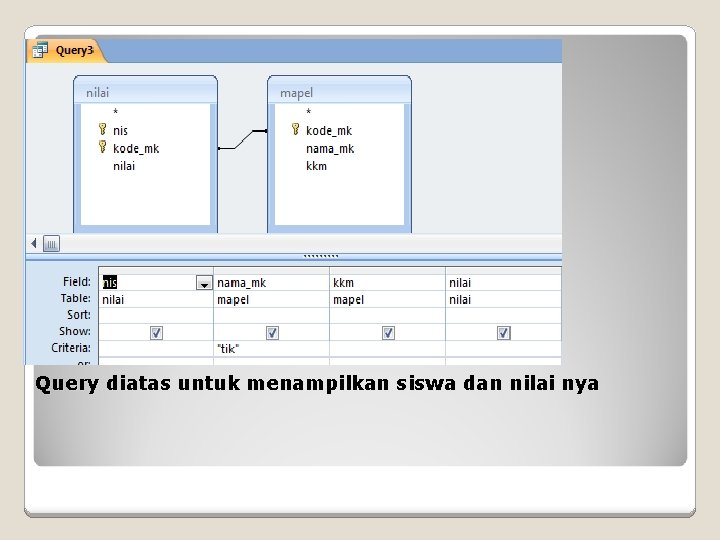Select the asterisk in the nilai table
Screen dimensions: 720x540
click(115, 112)
